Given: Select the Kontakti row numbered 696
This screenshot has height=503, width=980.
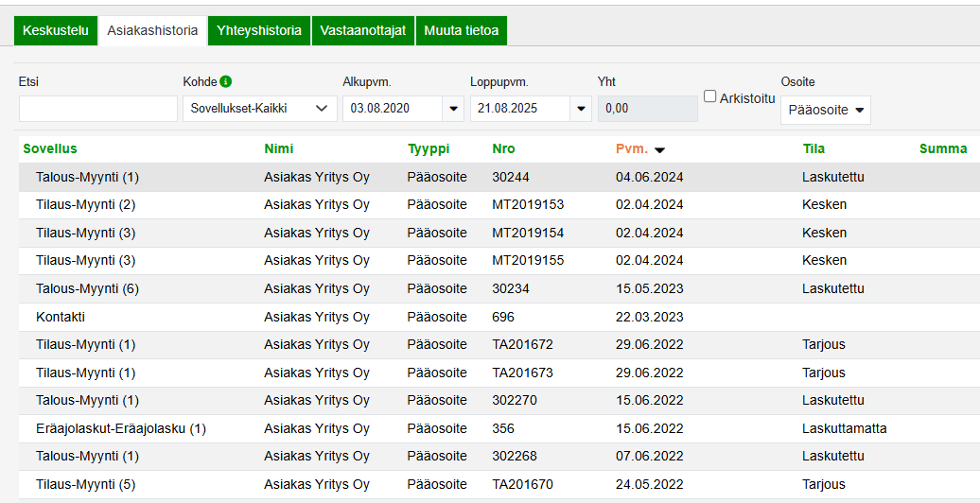Looking at the screenshot, I should click(61, 317).
